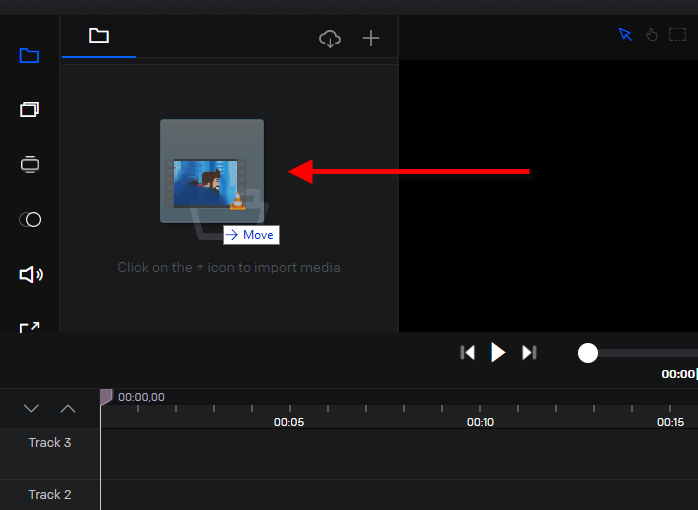This screenshot has height=510, width=698.
Task: Select the dashed rectangle crop tool
Action: tap(678, 34)
